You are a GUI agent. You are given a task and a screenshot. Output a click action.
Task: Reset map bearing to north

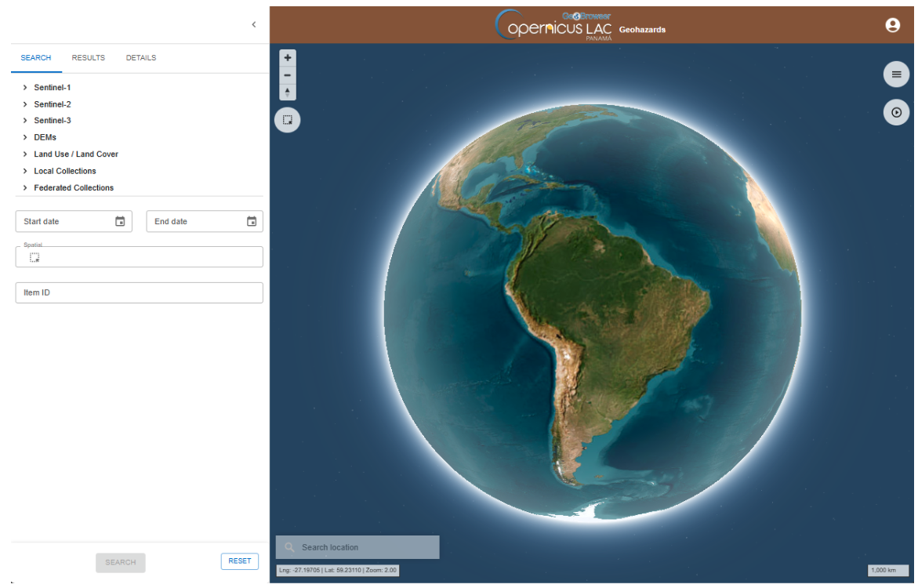[x=288, y=93]
